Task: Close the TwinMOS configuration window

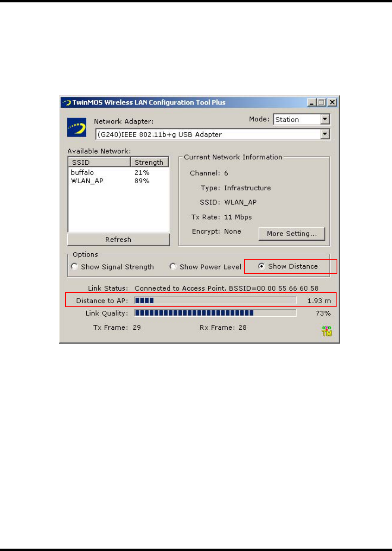Action: (333, 103)
